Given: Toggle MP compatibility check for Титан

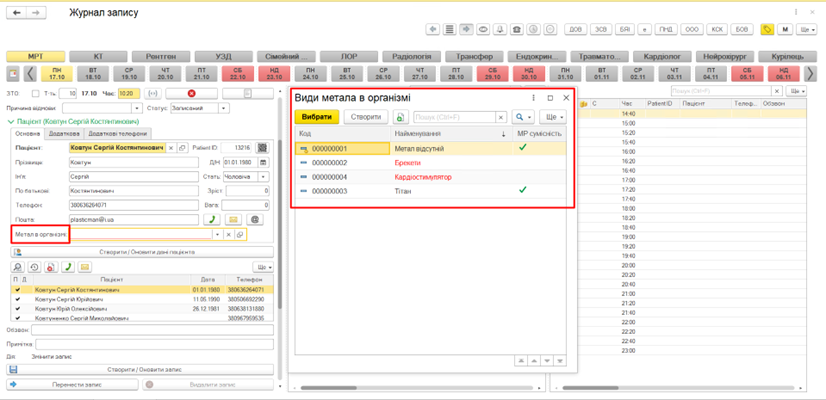Looking at the screenshot, I should [x=522, y=190].
